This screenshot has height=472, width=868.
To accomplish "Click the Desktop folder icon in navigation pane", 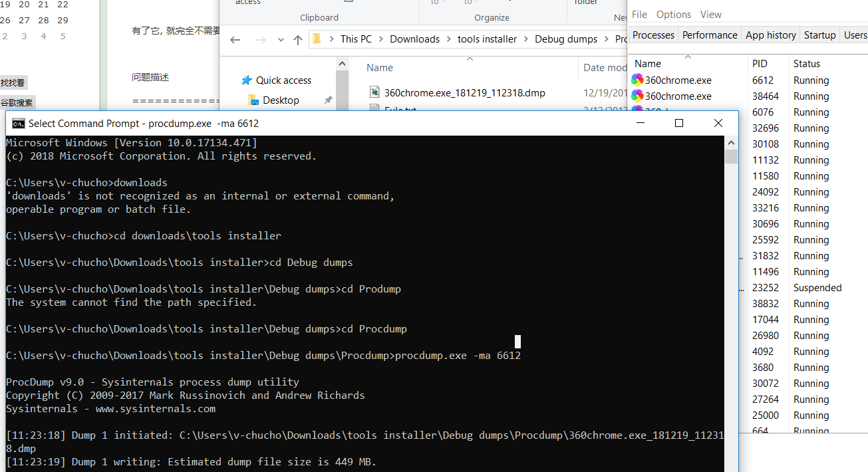I will pyautogui.click(x=253, y=100).
